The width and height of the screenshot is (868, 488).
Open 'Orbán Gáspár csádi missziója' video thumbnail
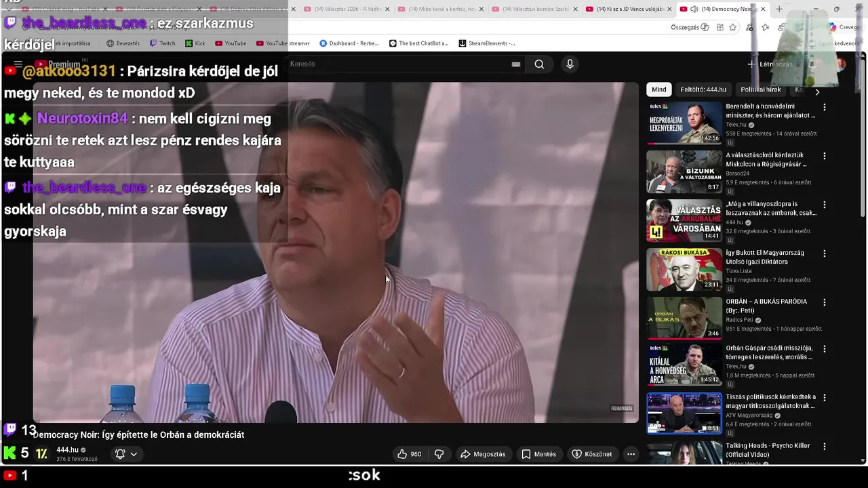[x=684, y=365]
